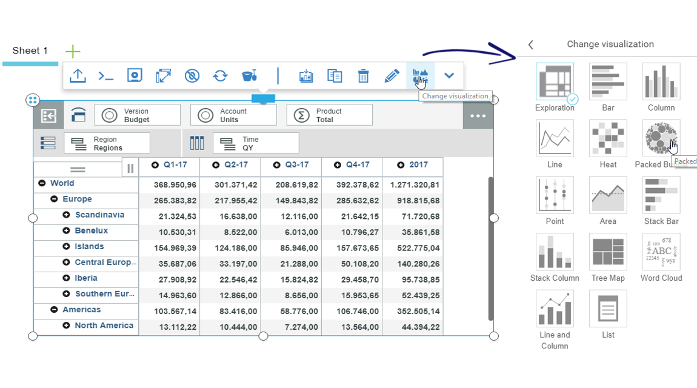Add a new sheet with plus icon
This screenshot has height=388, width=697.
tap(72, 52)
